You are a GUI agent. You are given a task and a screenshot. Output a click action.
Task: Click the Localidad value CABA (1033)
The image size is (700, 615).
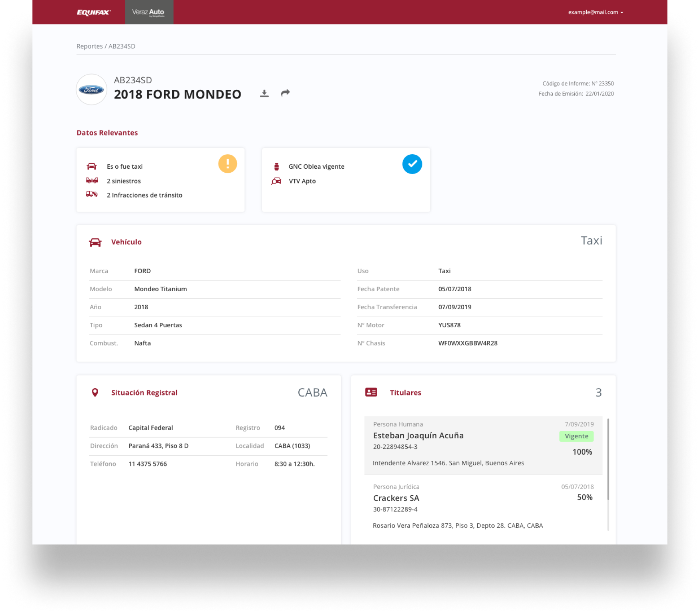[x=292, y=446]
